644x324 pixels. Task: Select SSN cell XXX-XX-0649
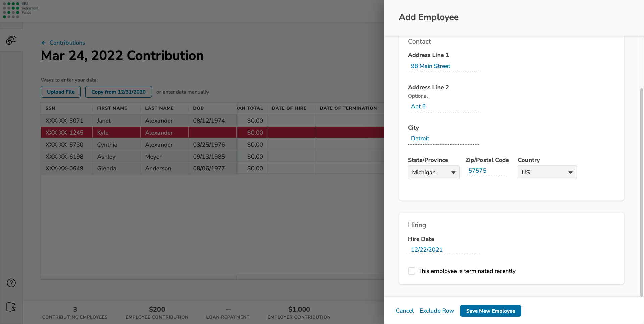(x=66, y=168)
